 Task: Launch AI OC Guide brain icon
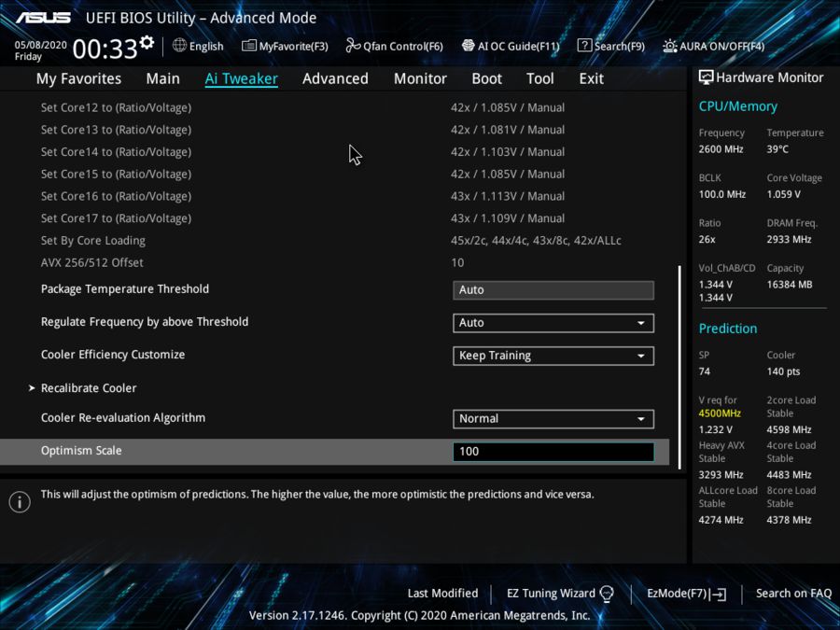pyautogui.click(x=468, y=46)
